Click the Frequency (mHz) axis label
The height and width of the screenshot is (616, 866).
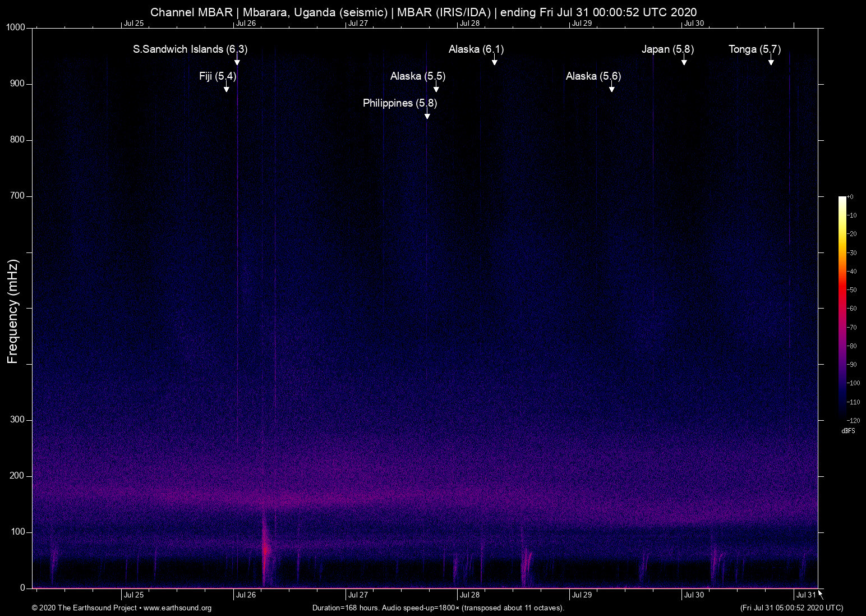[13, 311]
